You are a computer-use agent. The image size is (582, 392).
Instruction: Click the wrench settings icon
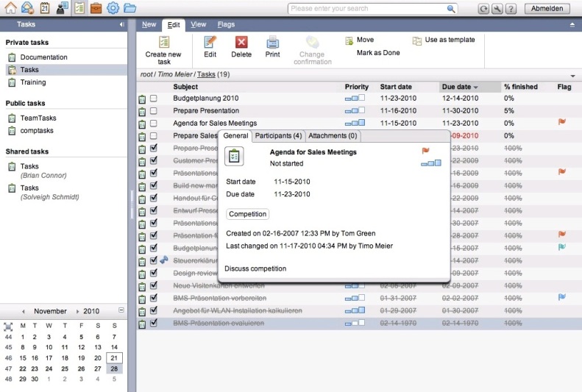(497, 9)
